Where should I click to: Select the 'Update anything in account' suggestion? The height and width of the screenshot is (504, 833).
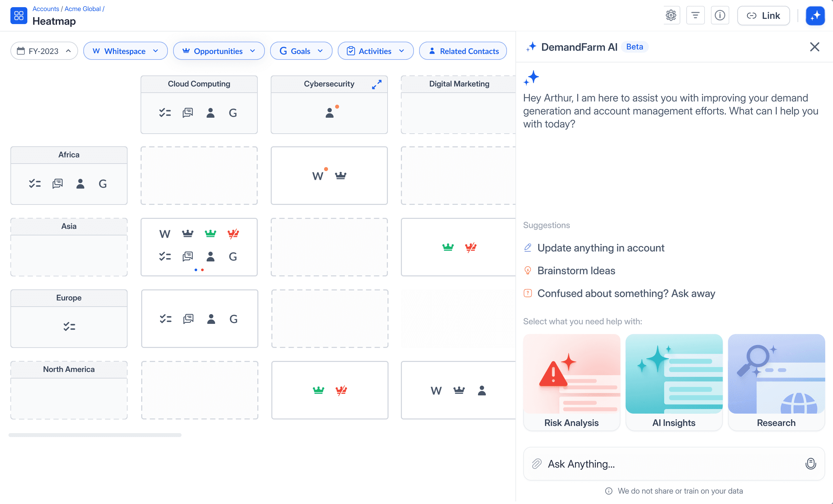[600, 248]
